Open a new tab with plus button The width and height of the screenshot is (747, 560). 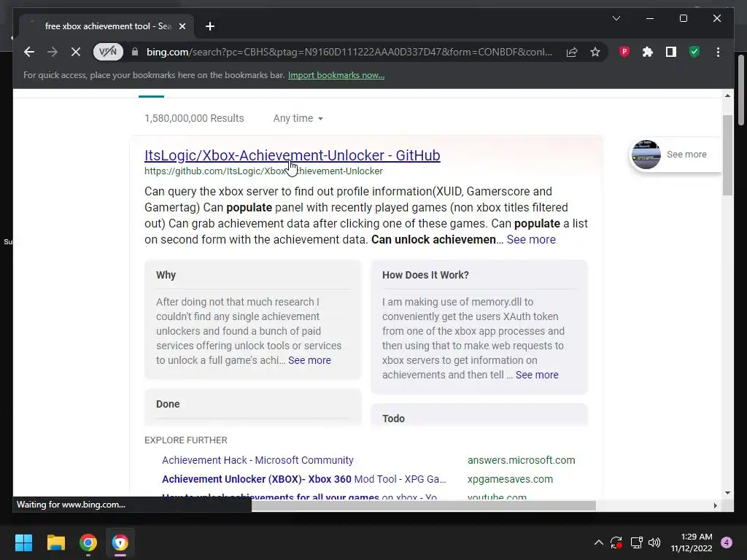(210, 26)
